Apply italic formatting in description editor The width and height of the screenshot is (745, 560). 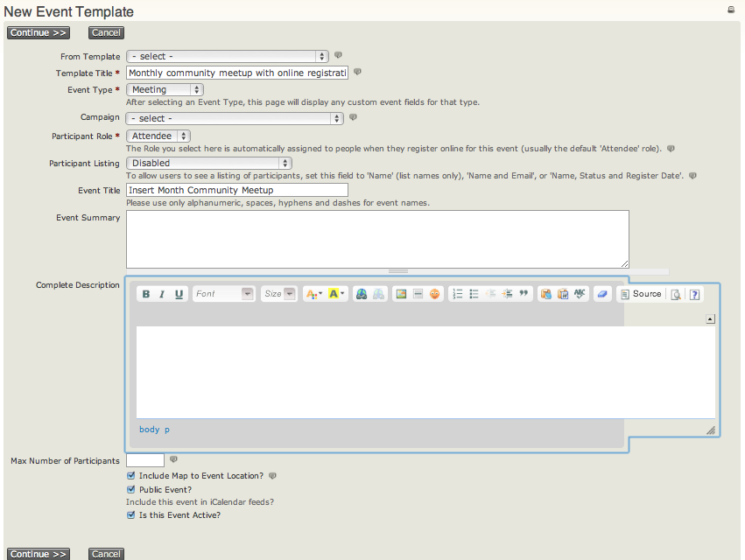tap(162, 294)
